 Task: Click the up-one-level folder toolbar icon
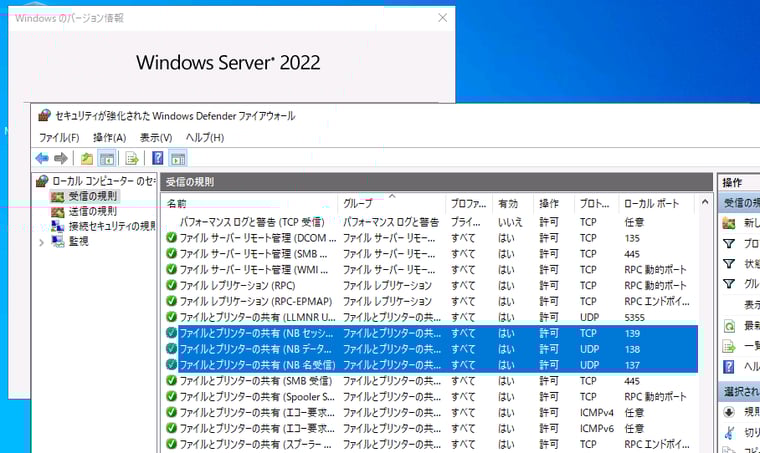[87, 158]
